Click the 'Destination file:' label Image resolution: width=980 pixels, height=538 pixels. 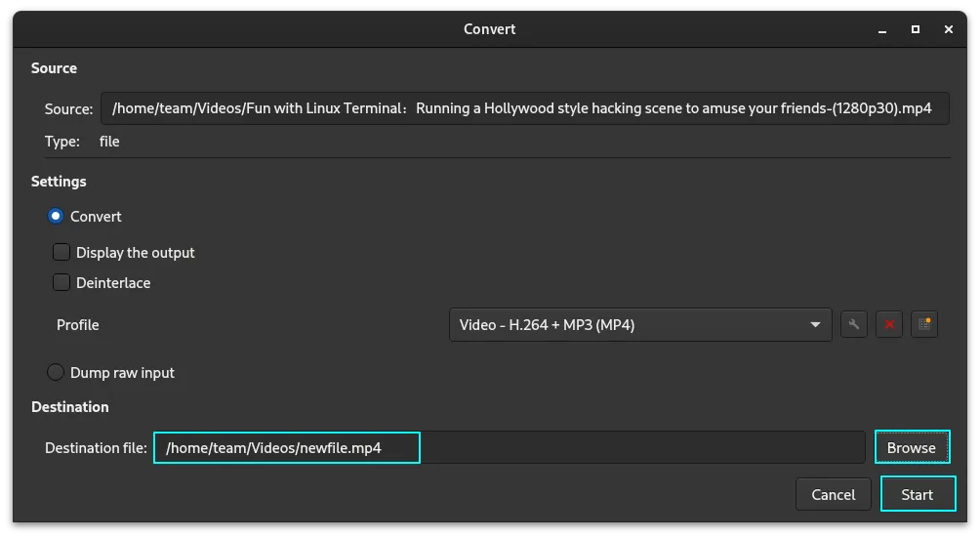(x=96, y=448)
